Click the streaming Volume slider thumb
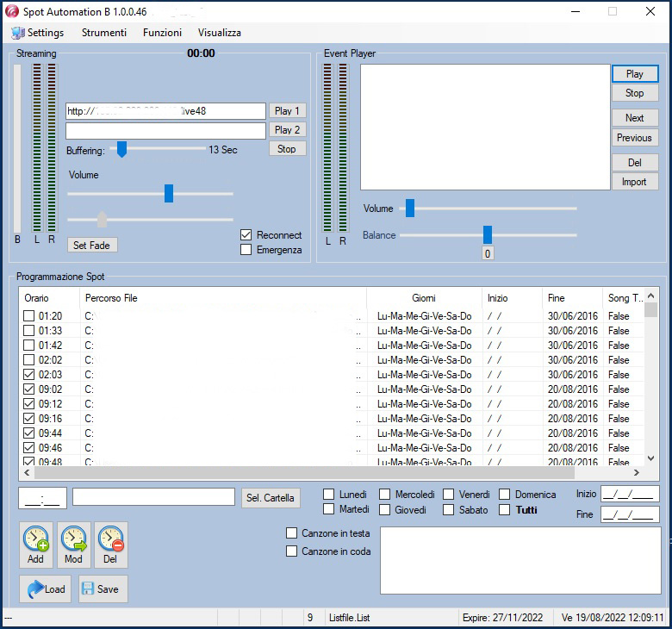672x629 pixels. tap(169, 193)
